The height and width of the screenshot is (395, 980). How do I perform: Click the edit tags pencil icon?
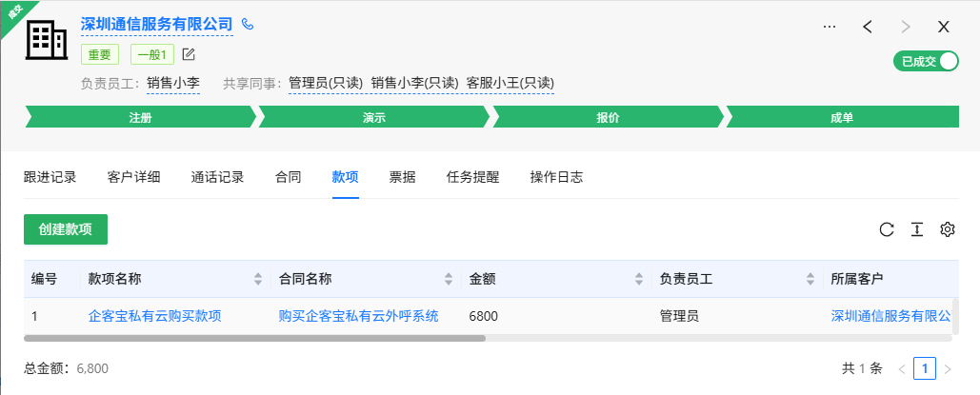189,54
